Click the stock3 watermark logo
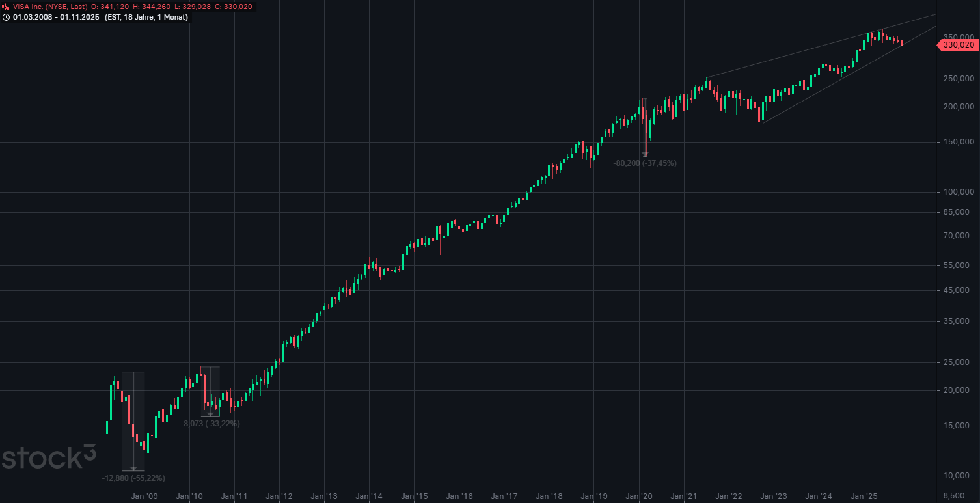 pyautogui.click(x=49, y=457)
